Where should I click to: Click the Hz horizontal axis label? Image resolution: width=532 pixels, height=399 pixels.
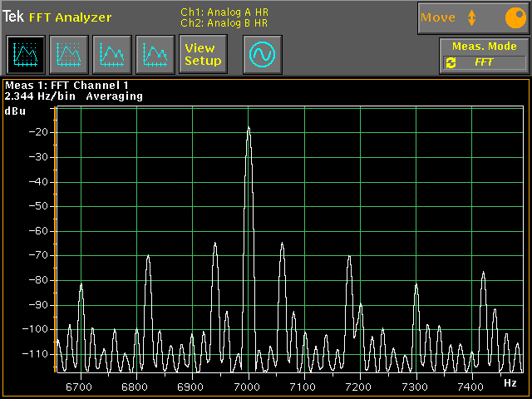[x=510, y=382]
